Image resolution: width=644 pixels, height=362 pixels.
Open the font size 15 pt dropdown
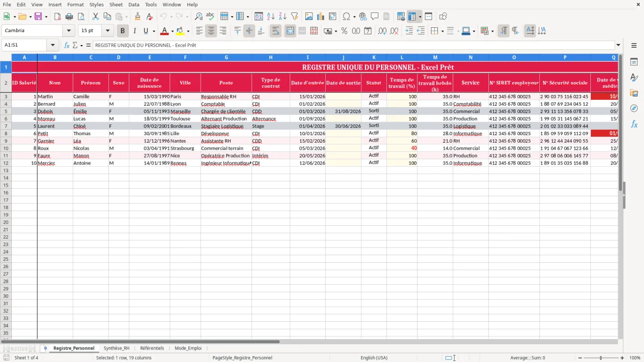107,31
